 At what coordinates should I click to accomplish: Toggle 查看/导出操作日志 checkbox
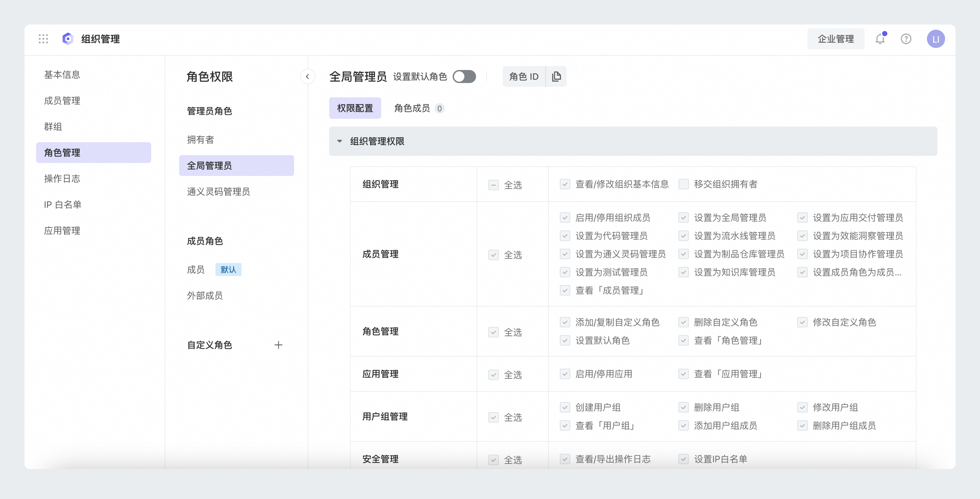(x=565, y=459)
